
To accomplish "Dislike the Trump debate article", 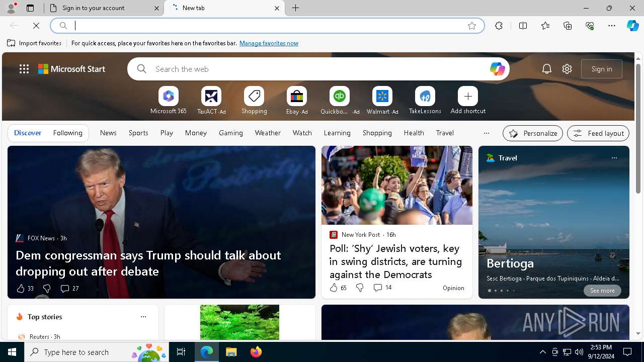I will [47, 289].
